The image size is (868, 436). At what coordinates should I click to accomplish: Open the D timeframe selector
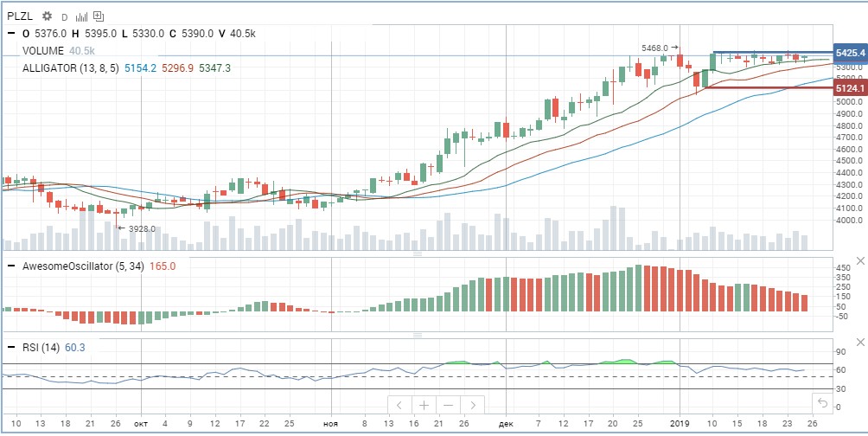pyautogui.click(x=64, y=17)
